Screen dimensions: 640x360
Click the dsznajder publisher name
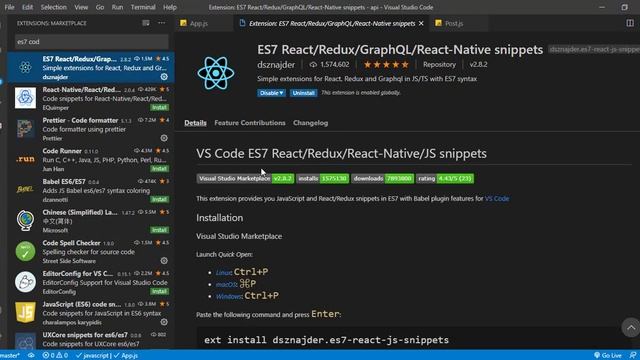276,64
